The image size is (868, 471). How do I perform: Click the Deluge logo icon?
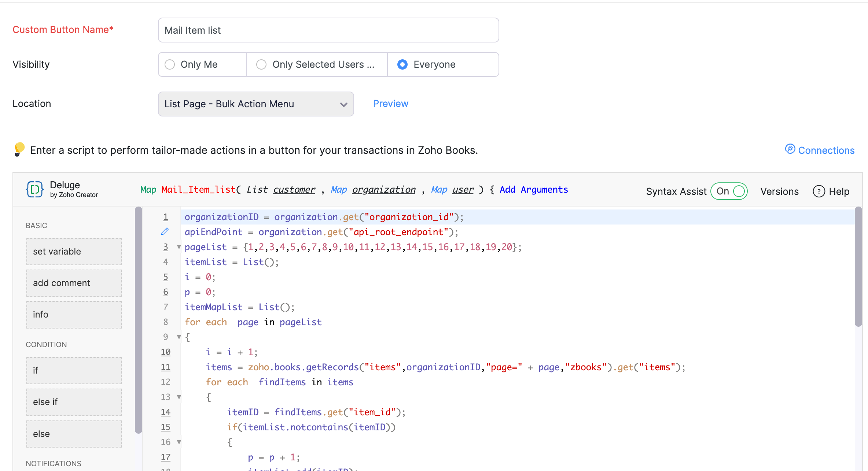click(35, 189)
